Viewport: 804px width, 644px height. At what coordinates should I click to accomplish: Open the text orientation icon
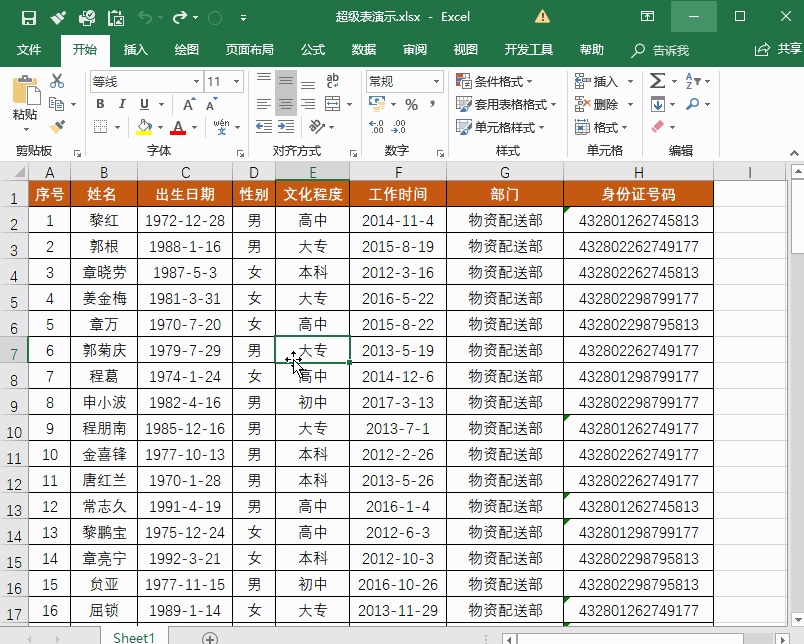317,127
